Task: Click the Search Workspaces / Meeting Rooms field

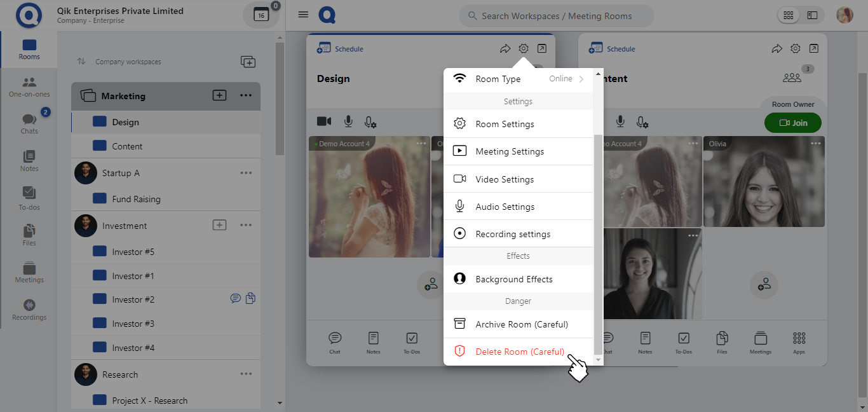Action: click(556, 16)
